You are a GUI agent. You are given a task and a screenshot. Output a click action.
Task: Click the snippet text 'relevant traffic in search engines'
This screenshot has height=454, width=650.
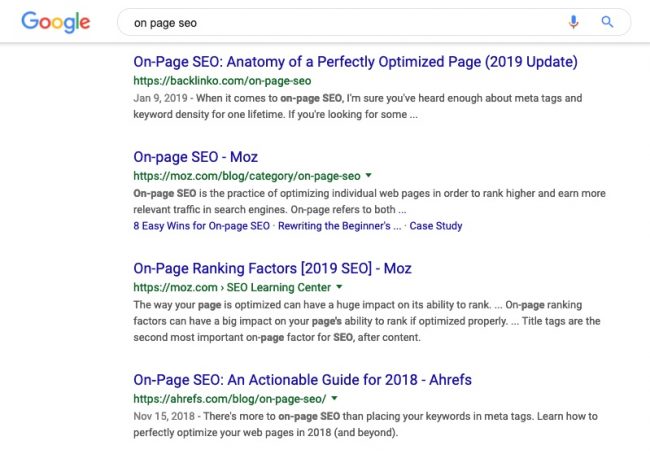point(209,209)
